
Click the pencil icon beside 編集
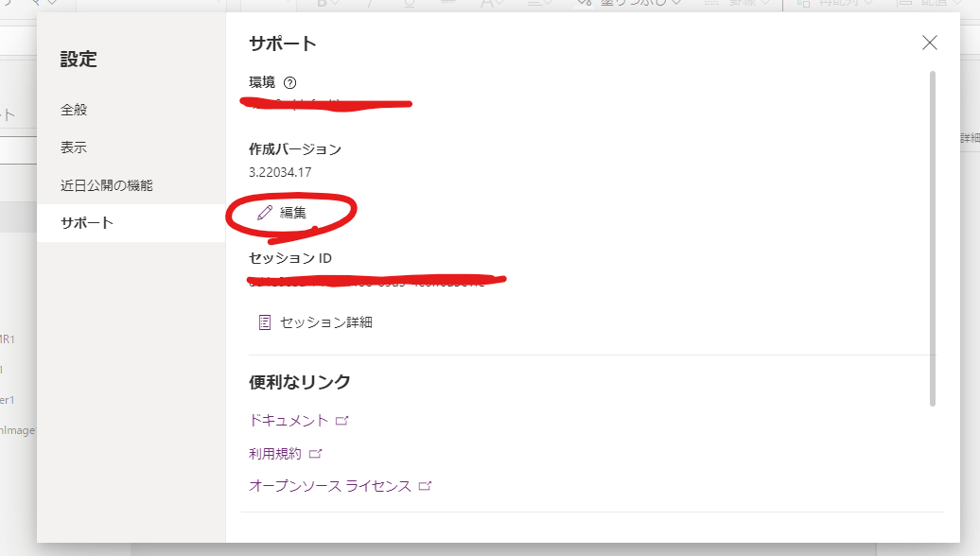click(x=265, y=213)
